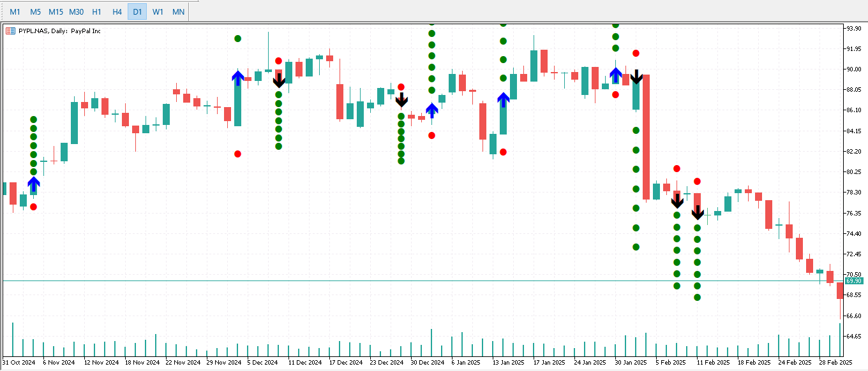This screenshot has height=371, width=868.
Task: Select the blue up arrow near 6 Nov 2024
Action: coord(34,184)
